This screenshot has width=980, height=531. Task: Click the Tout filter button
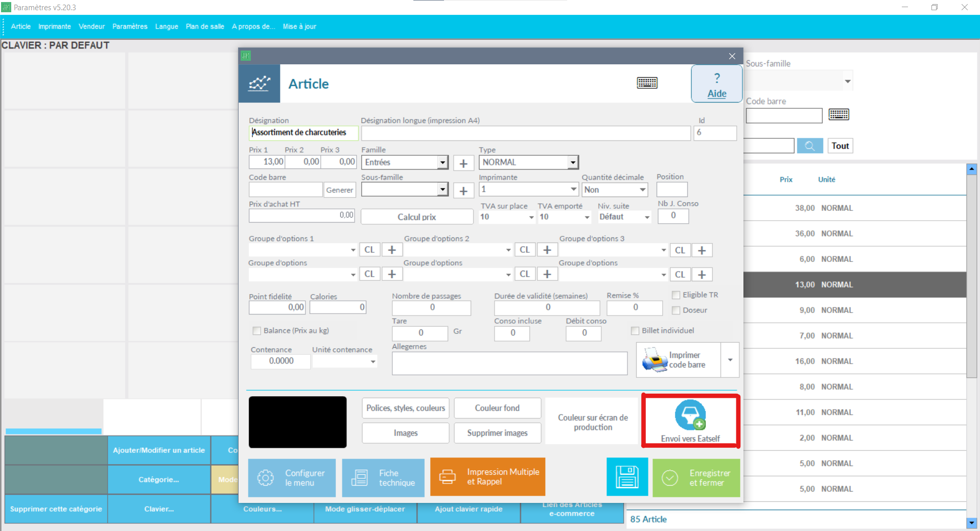(840, 146)
